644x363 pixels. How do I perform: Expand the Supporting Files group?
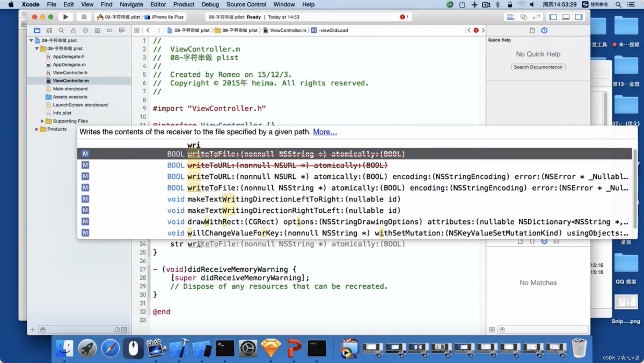pos(42,121)
